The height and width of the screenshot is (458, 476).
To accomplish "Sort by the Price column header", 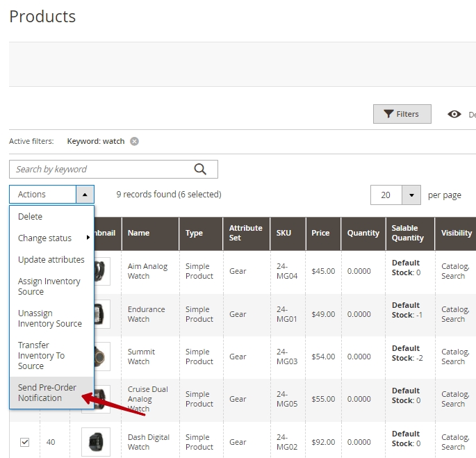I will tap(320, 233).
